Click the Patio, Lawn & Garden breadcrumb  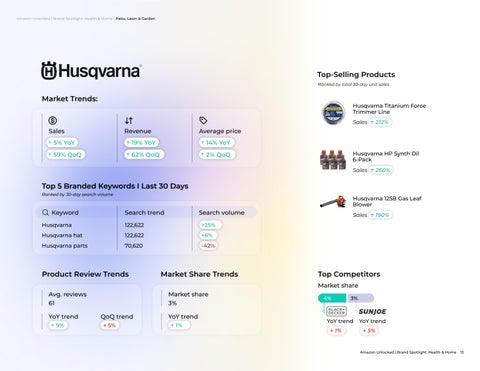[x=135, y=19]
